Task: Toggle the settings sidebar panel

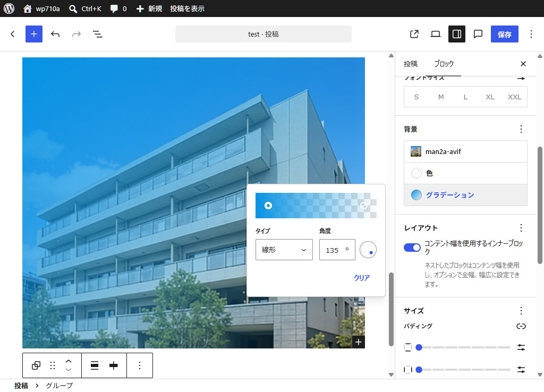Action: (456, 34)
